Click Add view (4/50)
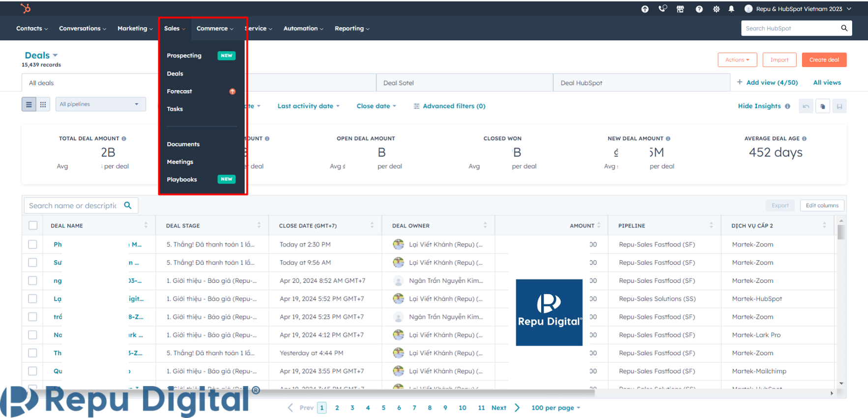868x418 pixels. click(767, 83)
